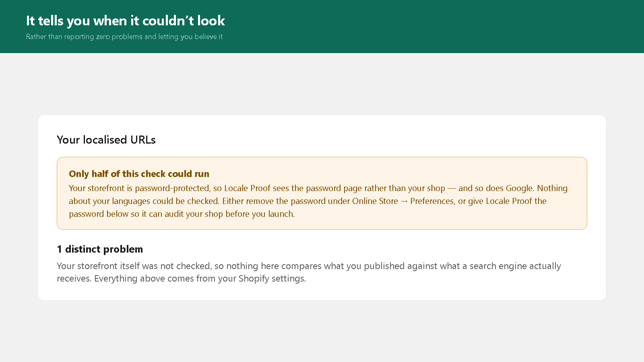Viewport: 644px width, 362px height.
Task: Click the word "Google" in the warning text
Action: coord(519,188)
